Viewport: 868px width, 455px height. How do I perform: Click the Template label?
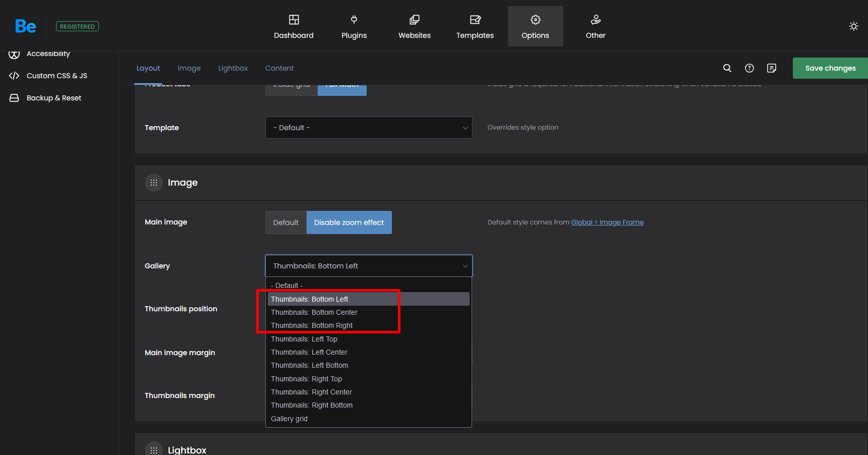coord(162,128)
